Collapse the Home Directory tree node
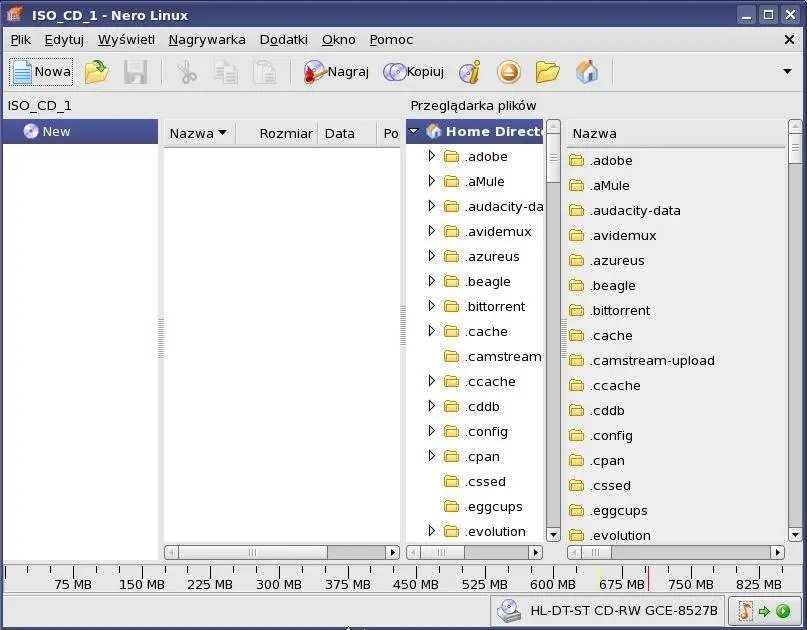 [413, 131]
